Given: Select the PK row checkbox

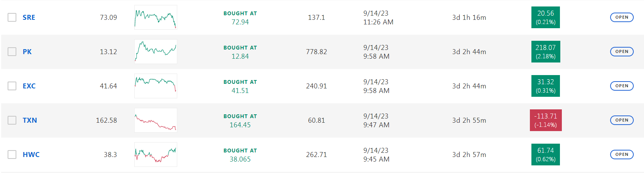Looking at the screenshot, I should click(12, 52).
